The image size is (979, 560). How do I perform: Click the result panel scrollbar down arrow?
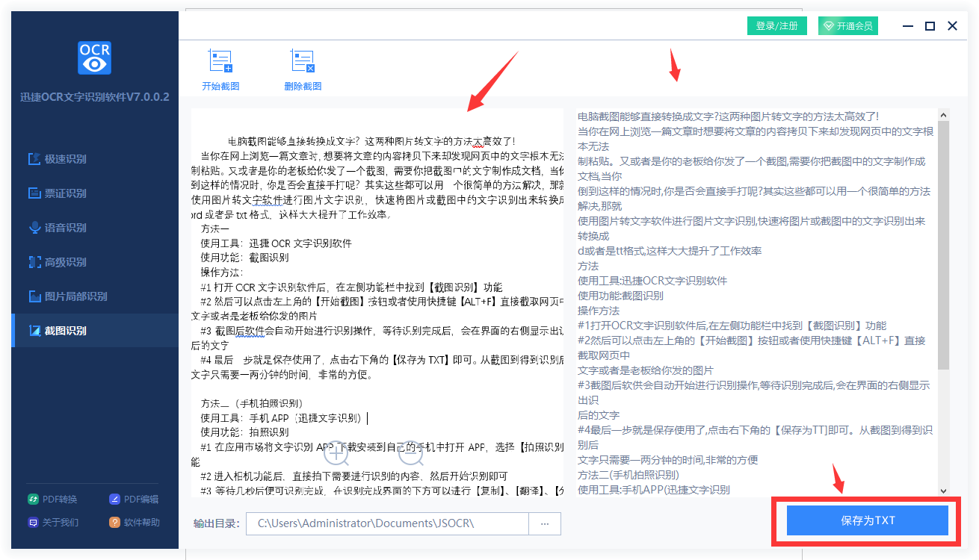coord(943,491)
